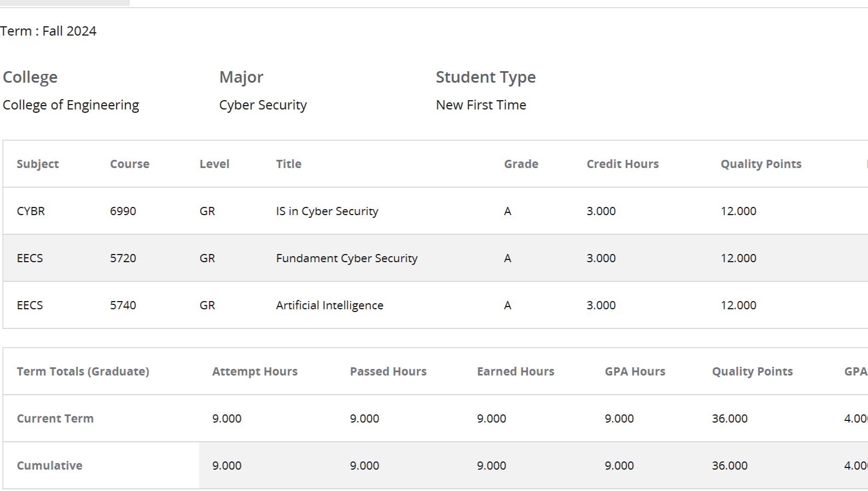Viewport: 868px width, 491px height.
Task: Click the Earned Hours column header
Action: pos(515,372)
